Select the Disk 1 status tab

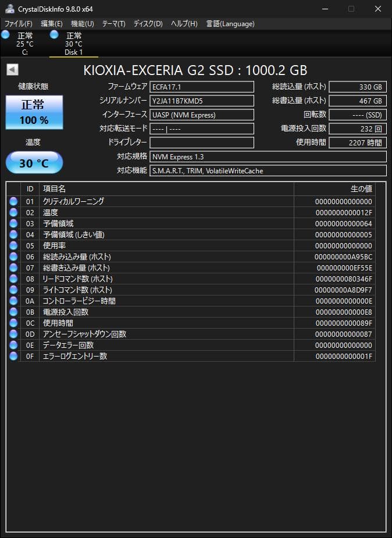click(73, 44)
